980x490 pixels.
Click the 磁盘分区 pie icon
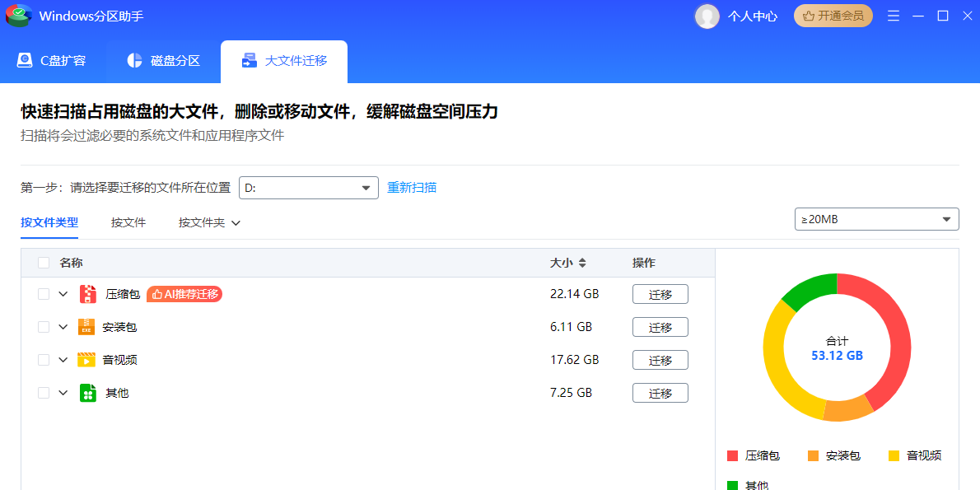pos(134,61)
